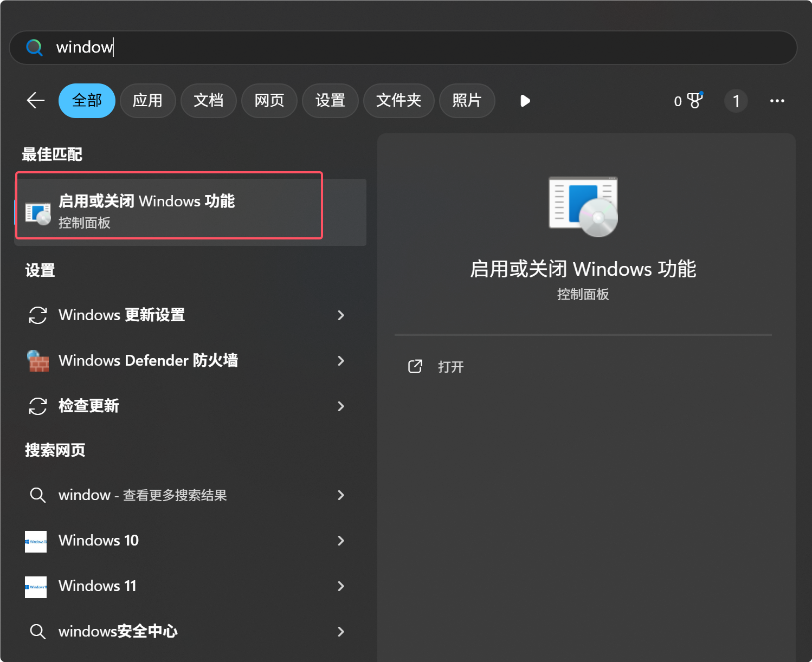Switch to the 网页 filter tab
Viewport: 812px width, 662px height.
tap(269, 101)
